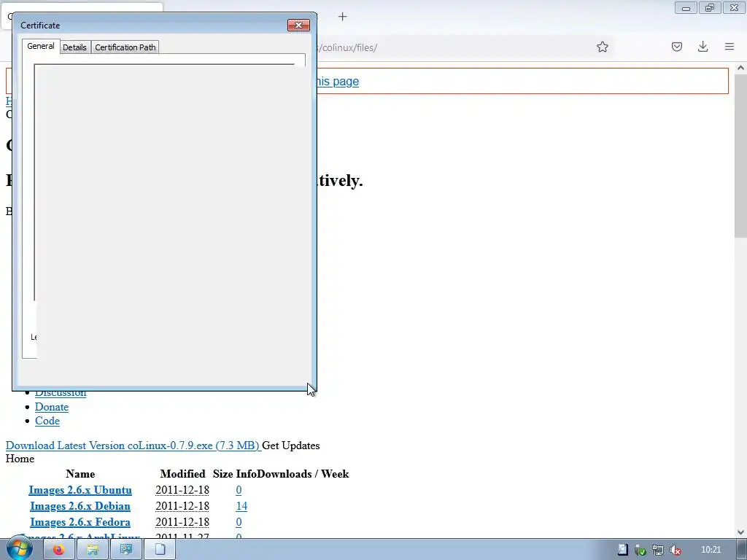Click the Debian row date 2011-12-18

pyautogui.click(x=182, y=506)
